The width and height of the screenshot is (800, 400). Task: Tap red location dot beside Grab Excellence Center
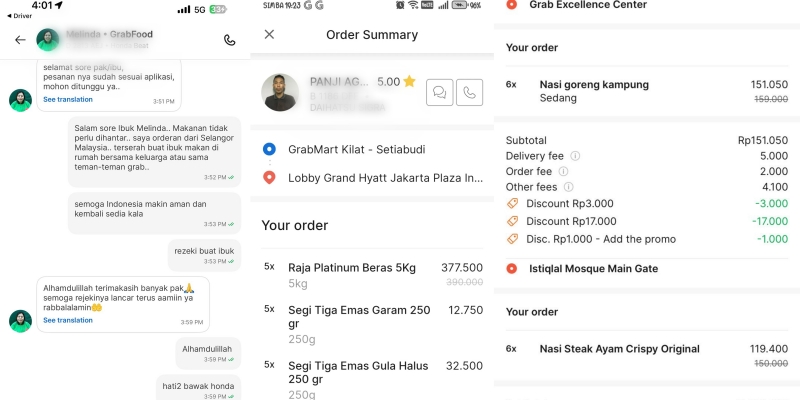(512, 5)
